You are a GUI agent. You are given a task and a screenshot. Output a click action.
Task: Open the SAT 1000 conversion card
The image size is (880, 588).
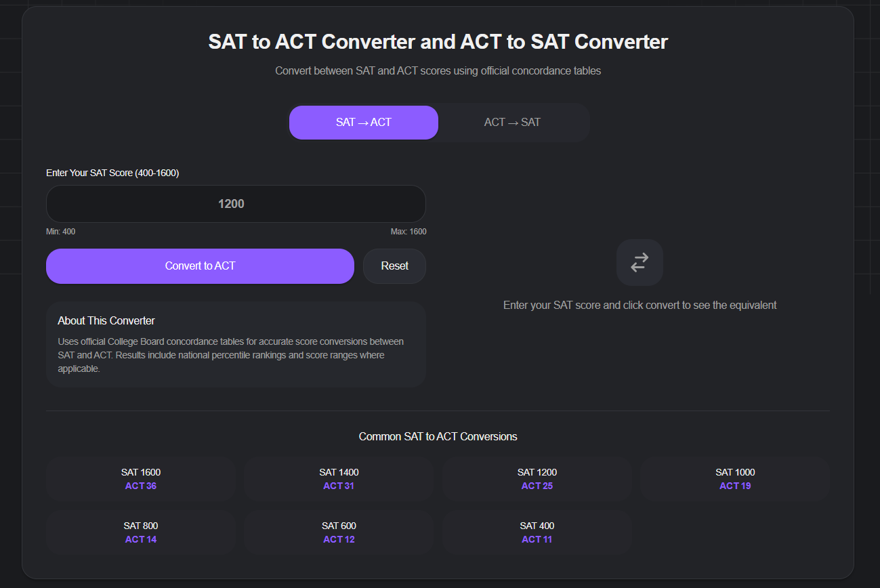pos(735,479)
